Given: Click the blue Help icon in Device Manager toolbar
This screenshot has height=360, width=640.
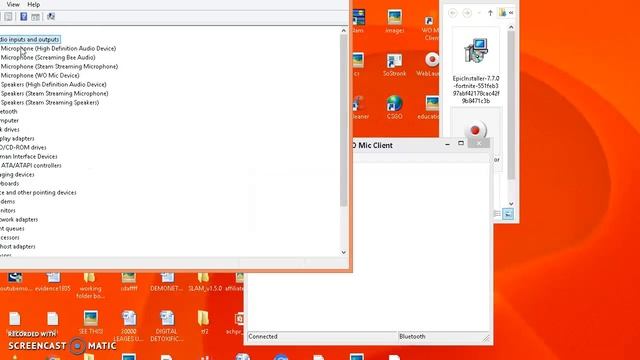Looking at the screenshot, I should (x=24, y=16).
